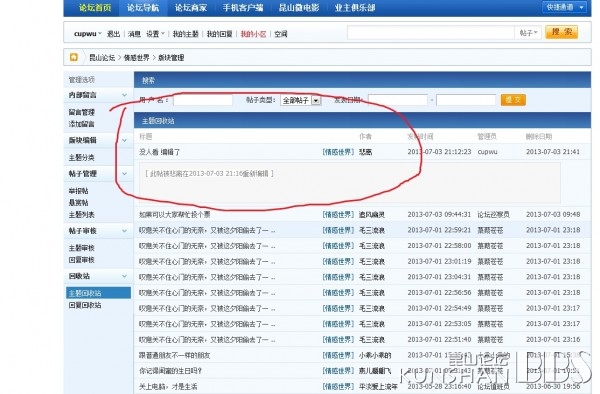The image size is (600, 394).
Task: Click the orange 提交 button
Action: point(513,100)
